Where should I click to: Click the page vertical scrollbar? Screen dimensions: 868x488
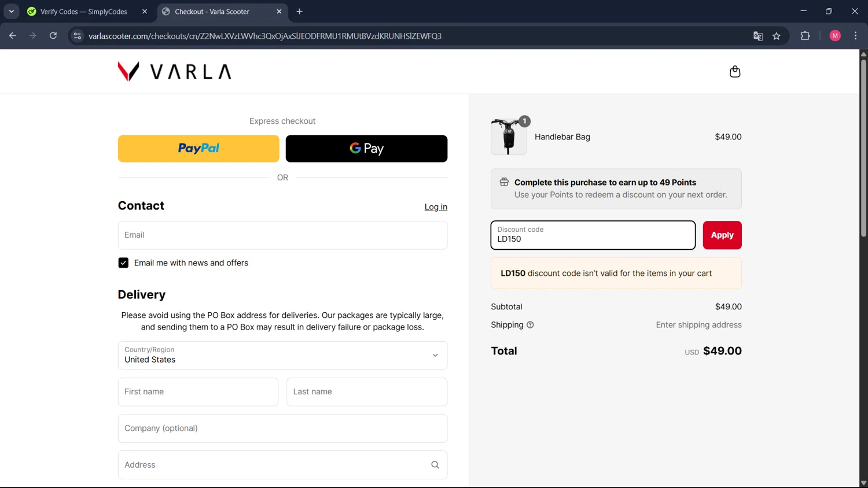click(863, 147)
